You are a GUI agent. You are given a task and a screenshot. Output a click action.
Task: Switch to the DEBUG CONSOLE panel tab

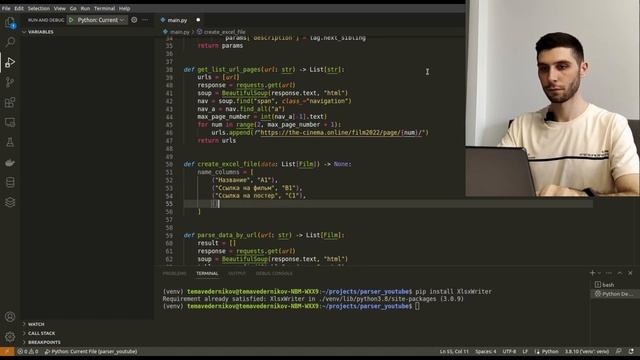(x=274, y=273)
